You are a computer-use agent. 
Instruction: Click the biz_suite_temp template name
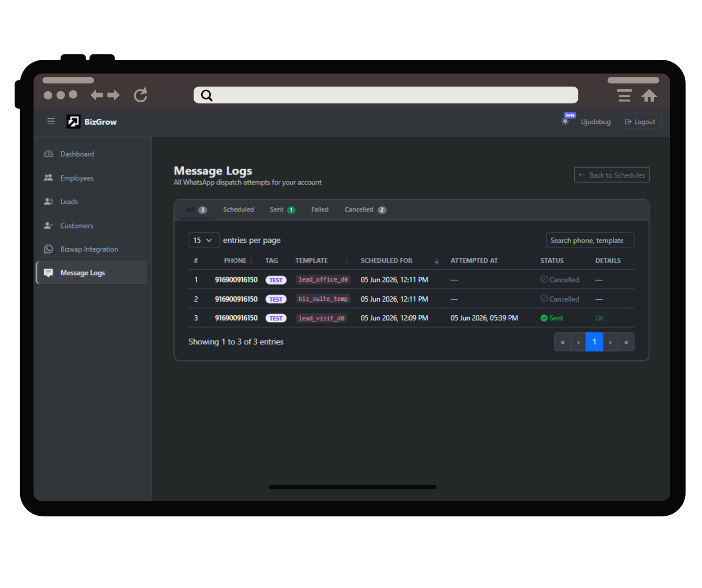click(323, 299)
